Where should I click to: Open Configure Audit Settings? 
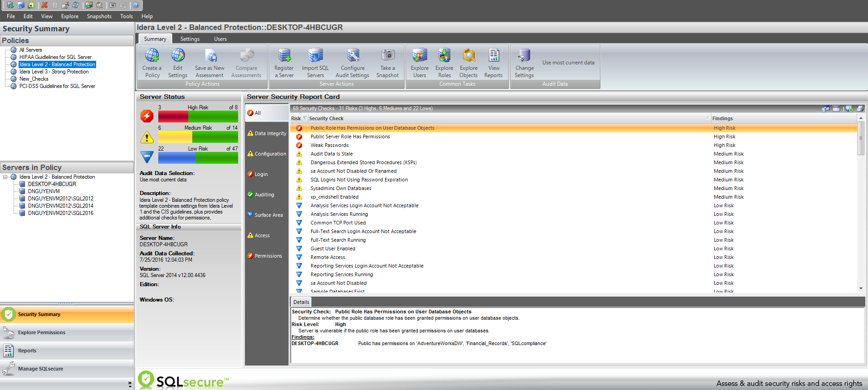(352, 56)
